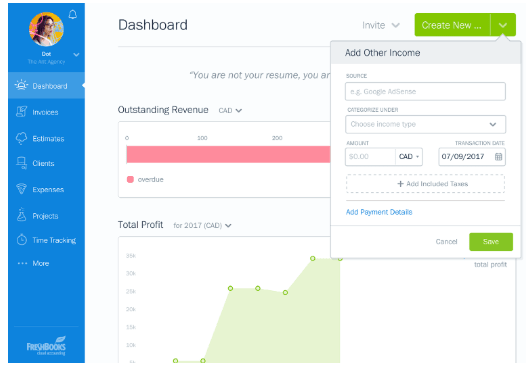
Task: Change Total Profit year dropdown for 2017
Action: coord(202,225)
